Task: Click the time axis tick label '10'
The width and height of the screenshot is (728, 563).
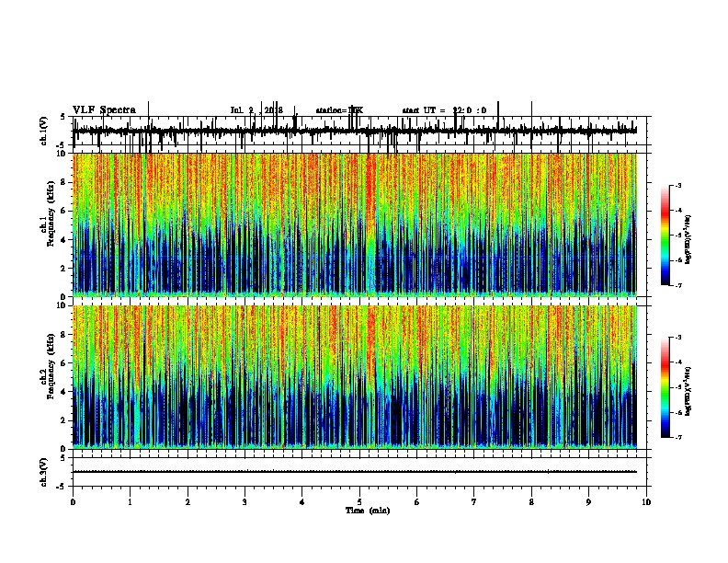Action: [646, 502]
